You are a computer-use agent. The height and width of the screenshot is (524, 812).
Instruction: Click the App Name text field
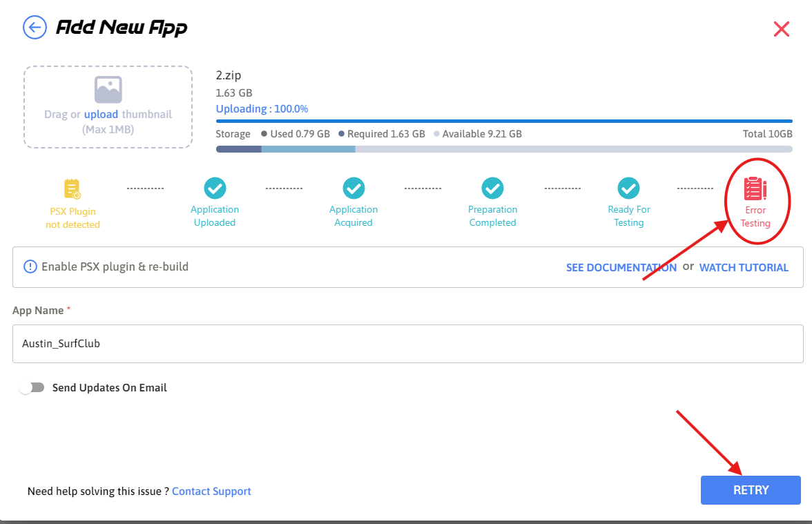[x=407, y=343]
